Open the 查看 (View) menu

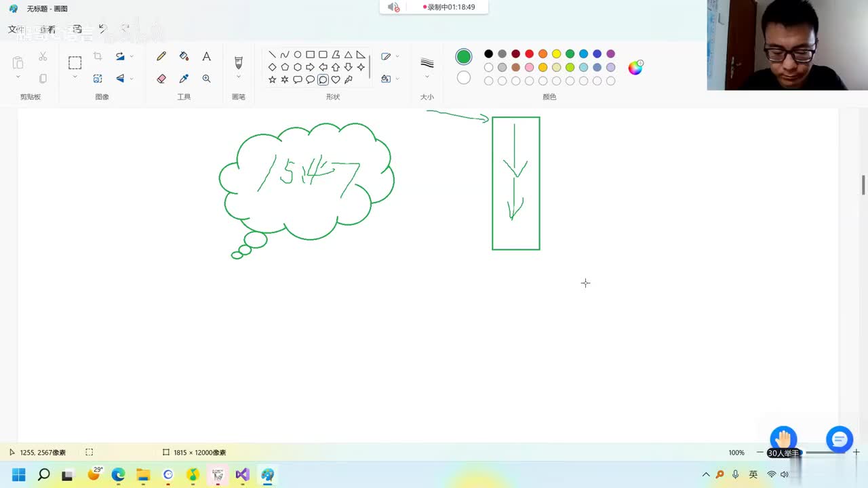(x=47, y=29)
